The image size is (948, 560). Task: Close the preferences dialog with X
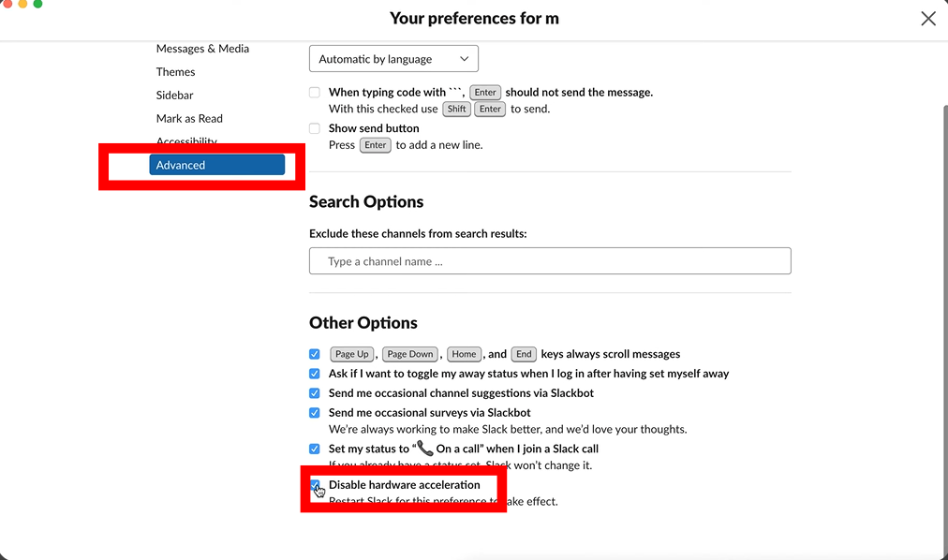click(x=927, y=19)
